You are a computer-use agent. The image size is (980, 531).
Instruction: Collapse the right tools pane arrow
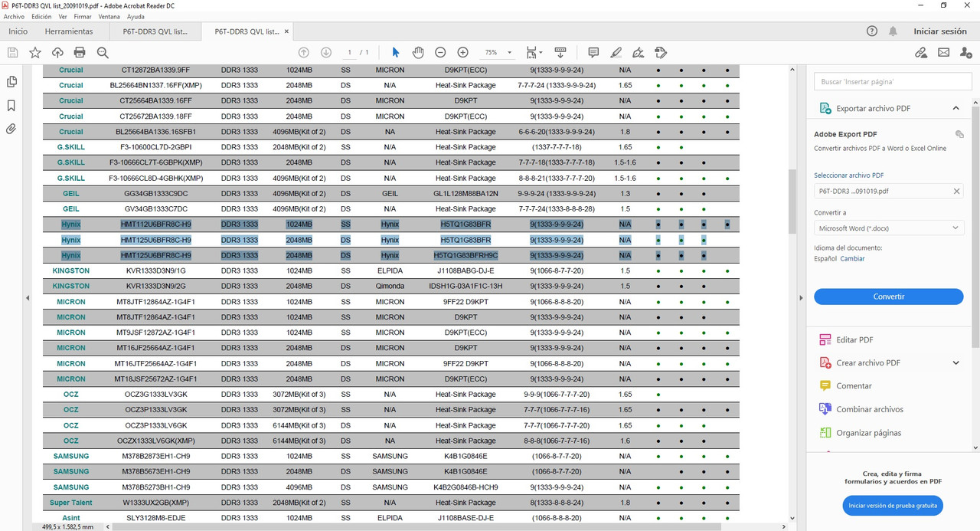point(801,297)
